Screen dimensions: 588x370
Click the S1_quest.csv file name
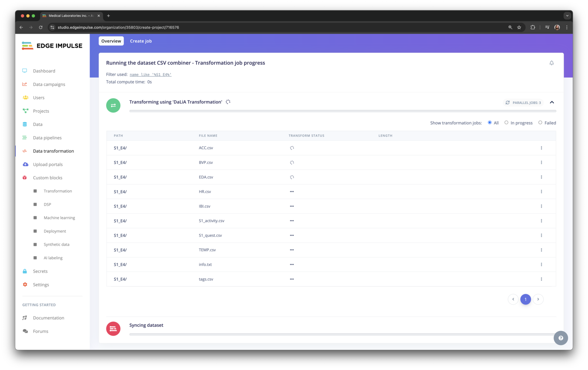click(210, 235)
